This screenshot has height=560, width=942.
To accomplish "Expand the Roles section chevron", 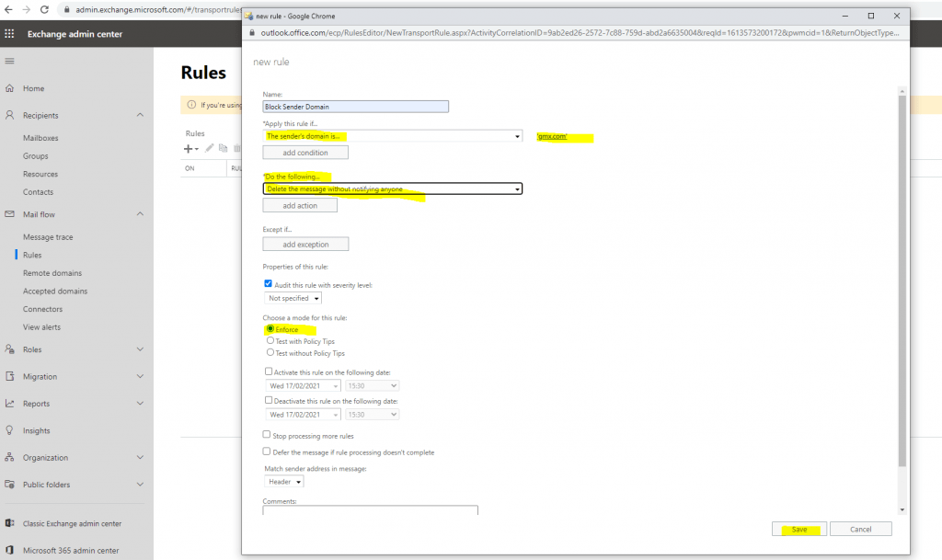I will [140, 349].
